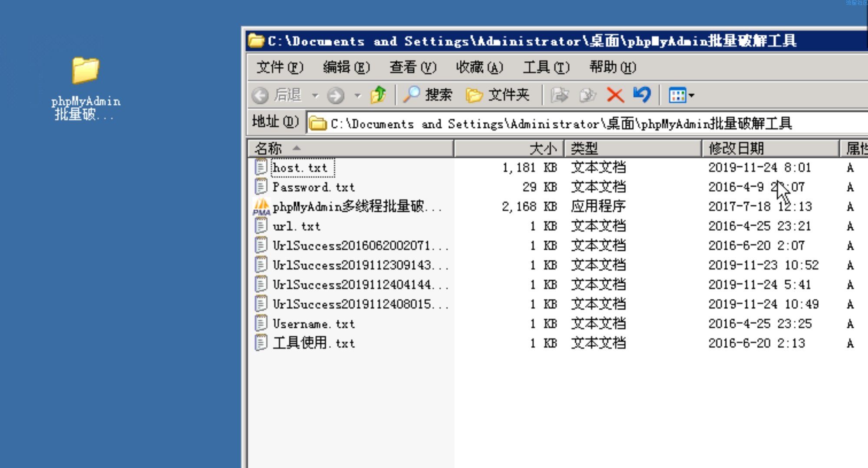The height and width of the screenshot is (468, 868).
Task: Click the text document icon of 工具使用.txt
Action: tap(261, 343)
